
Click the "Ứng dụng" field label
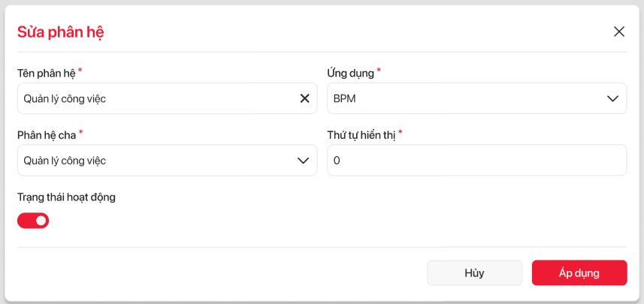tap(349, 73)
